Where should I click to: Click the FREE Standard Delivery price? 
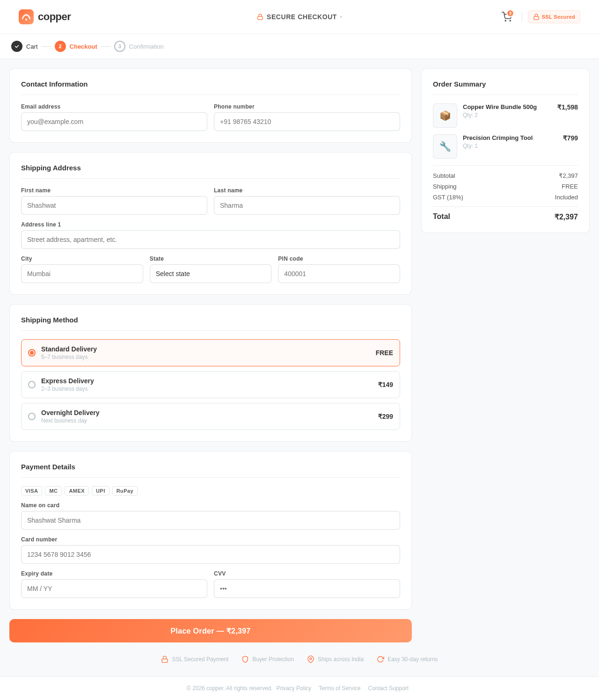coord(384,353)
